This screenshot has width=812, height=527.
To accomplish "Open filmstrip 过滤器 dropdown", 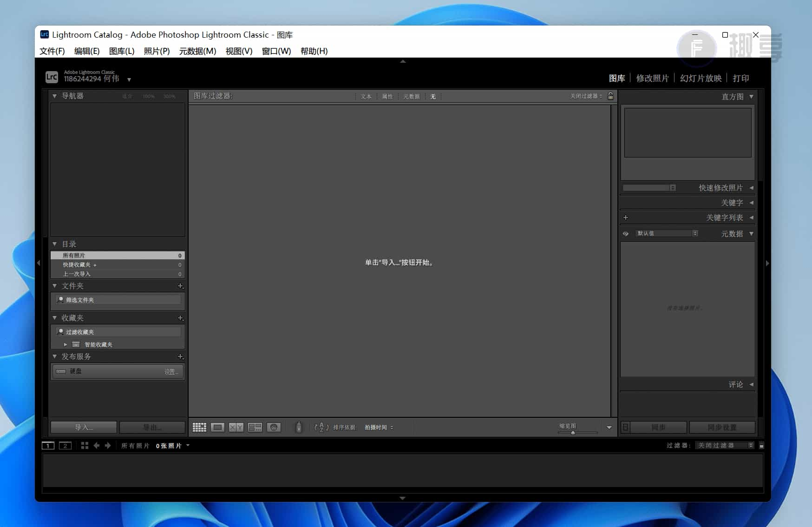I will (725, 446).
